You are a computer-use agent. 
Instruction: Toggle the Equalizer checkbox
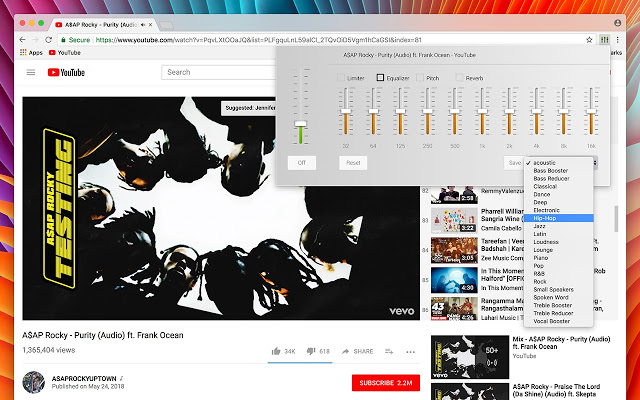click(380, 77)
